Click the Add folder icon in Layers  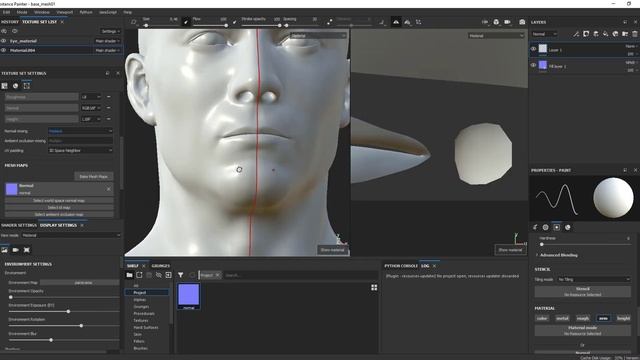click(x=625, y=34)
